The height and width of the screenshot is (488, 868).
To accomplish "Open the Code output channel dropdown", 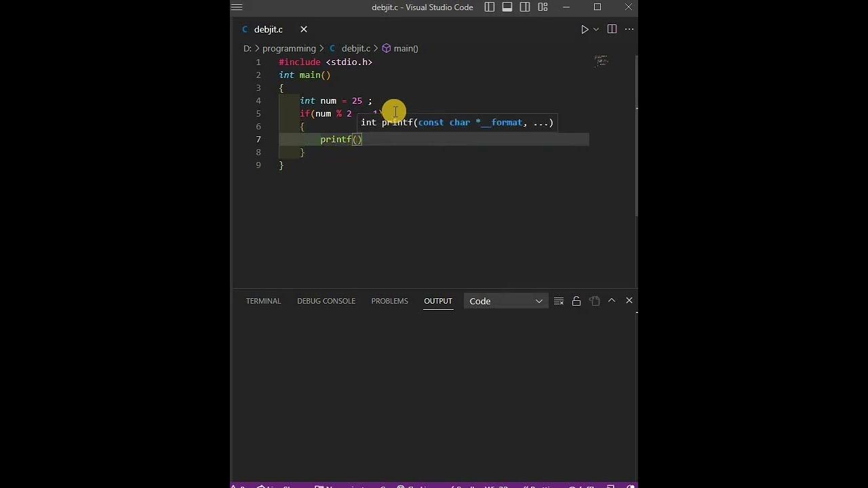I will pos(506,301).
